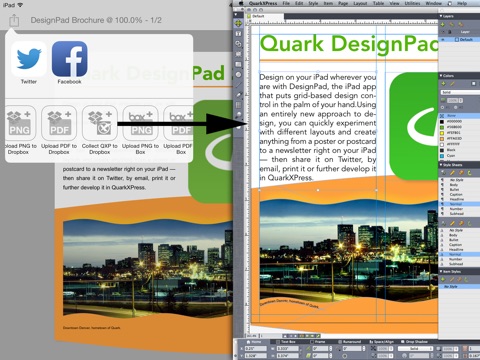Select the Text Content tool

coord(238,34)
